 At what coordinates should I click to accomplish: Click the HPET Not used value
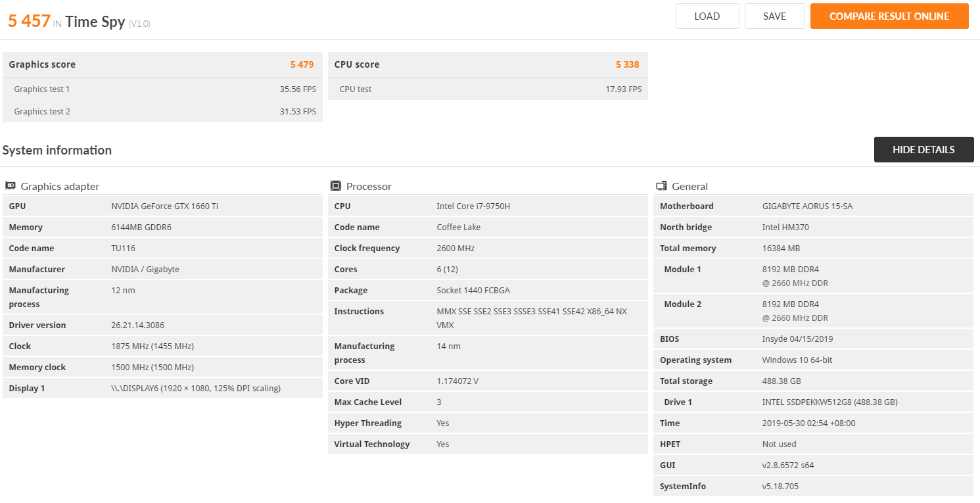click(779, 444)
